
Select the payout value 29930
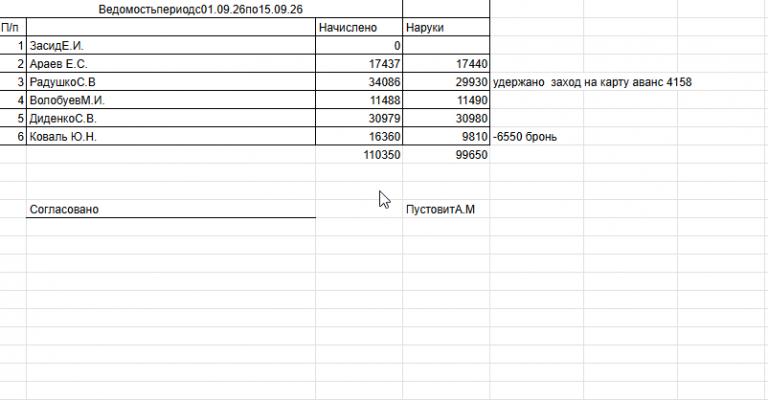point(446,82)
